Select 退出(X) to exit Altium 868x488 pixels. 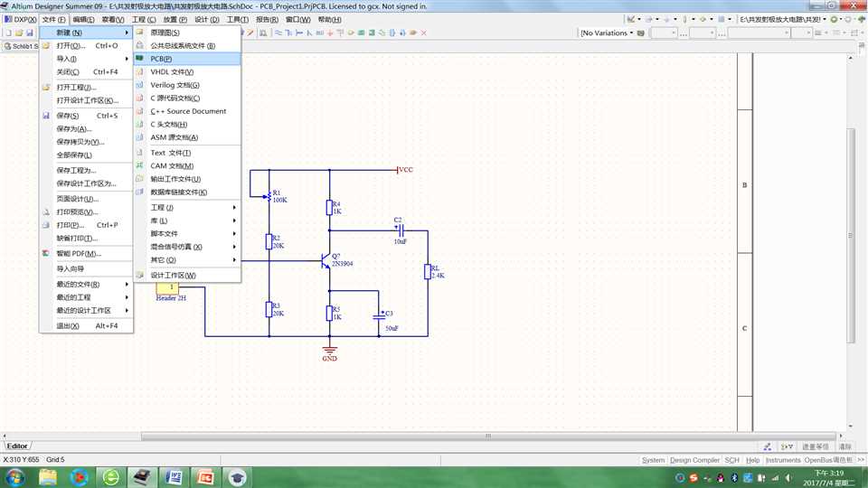tap(87, 326)
